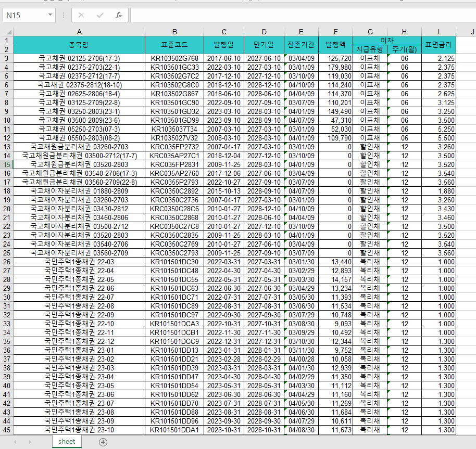Screen dimensions: 476x449
Task: Click the '주기(월)' header cell
Action: click(404, 49)
